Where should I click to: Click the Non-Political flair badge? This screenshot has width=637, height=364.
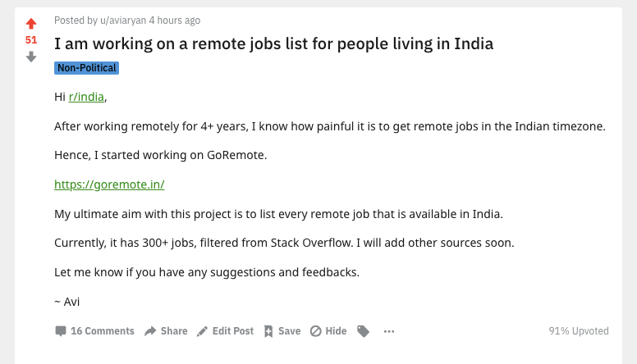tap(87, 68)
